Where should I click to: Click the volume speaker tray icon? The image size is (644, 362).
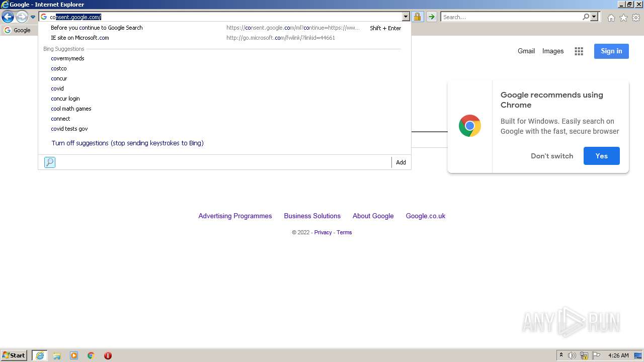tap(572, 355)
